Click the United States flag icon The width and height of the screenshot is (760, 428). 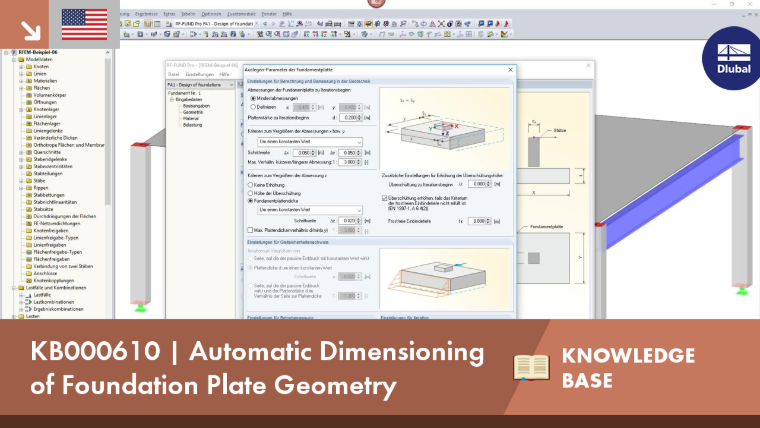coord(84,24)
